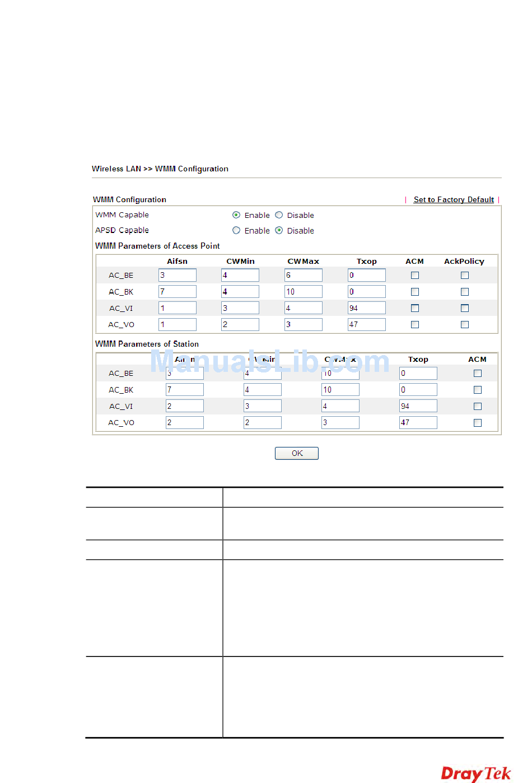Open the Set to Factory Default link
Image resolution: width=532 pixels, height=783 pixels.
[x=454, y=199]
